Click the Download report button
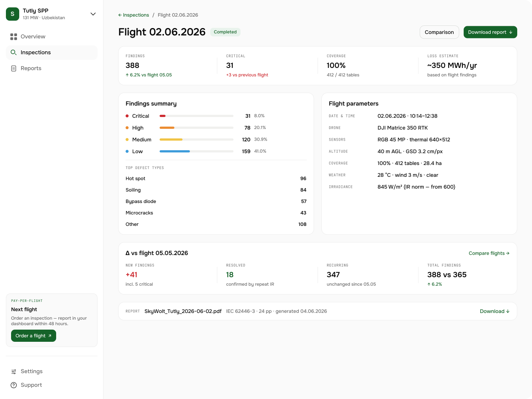The height and width of the screenshot is (399, 532). click(x=490, y=32)
